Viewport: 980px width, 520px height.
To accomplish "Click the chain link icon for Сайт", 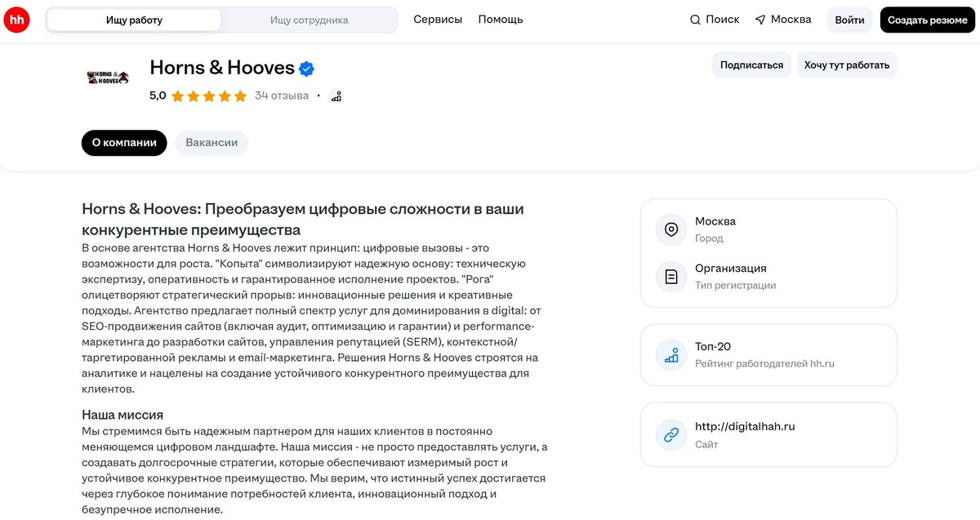I will (x=671, y=435).
